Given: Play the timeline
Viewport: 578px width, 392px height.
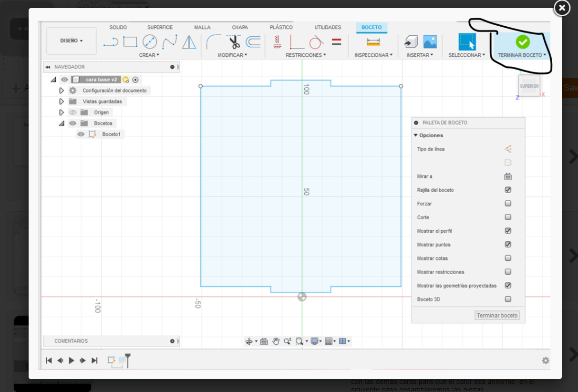Looking at the screenshot, I should pos(72,361).
